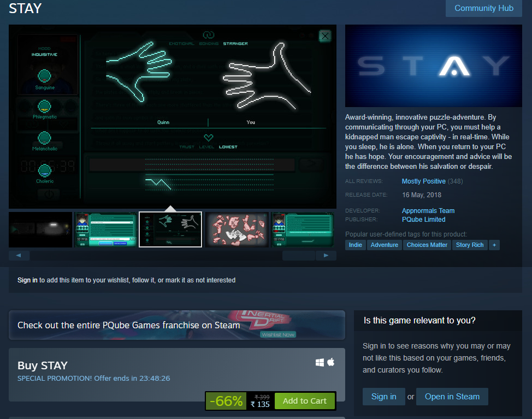Select the Choices Matter tag
532x419 pixels.
tap(427, 245)
